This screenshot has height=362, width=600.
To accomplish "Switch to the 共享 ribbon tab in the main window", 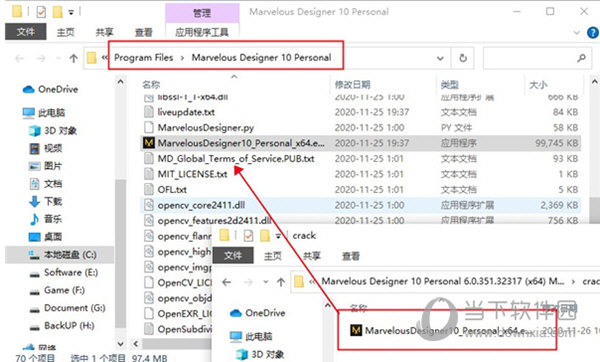I will pyautogui.click(x=104, y=33).
